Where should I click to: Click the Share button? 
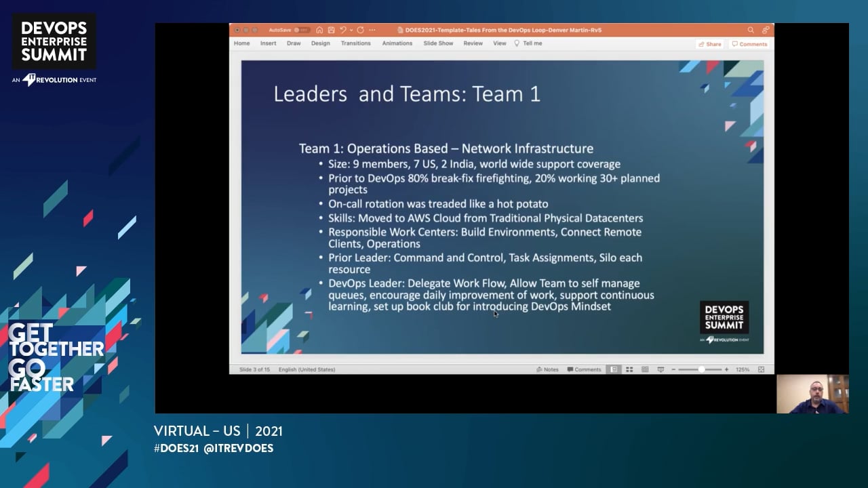[709, 44]
